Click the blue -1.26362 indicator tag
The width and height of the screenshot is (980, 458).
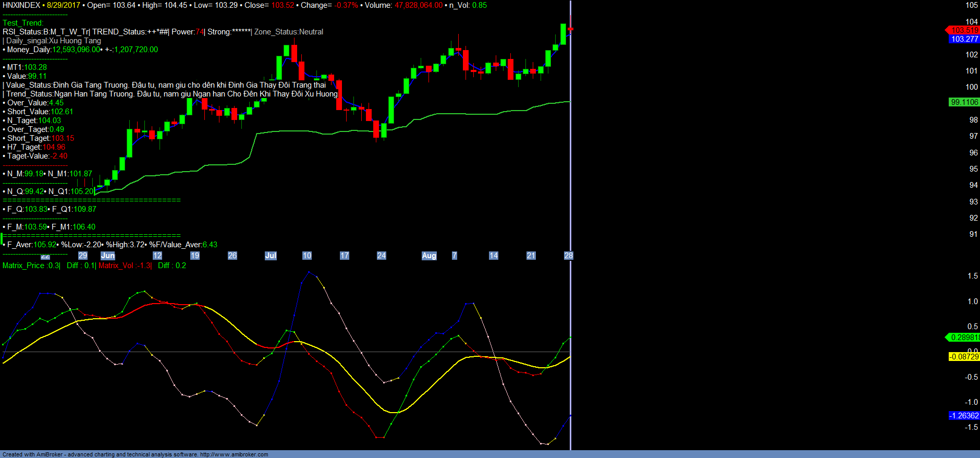pos(964,416)
